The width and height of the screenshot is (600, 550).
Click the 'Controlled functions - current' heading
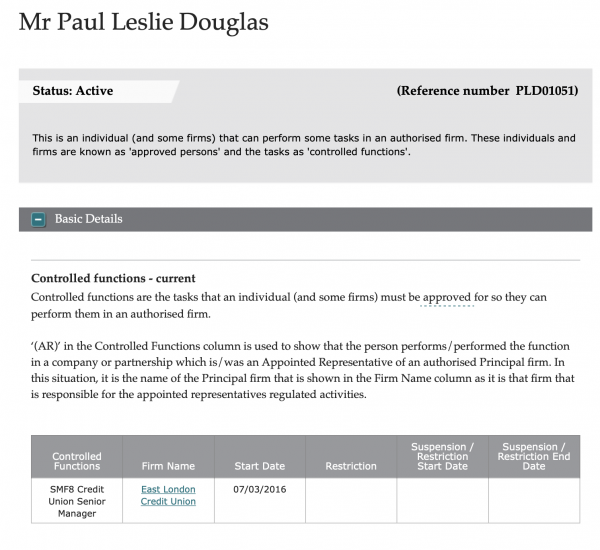pyautogui.click(x=113, y=278)
